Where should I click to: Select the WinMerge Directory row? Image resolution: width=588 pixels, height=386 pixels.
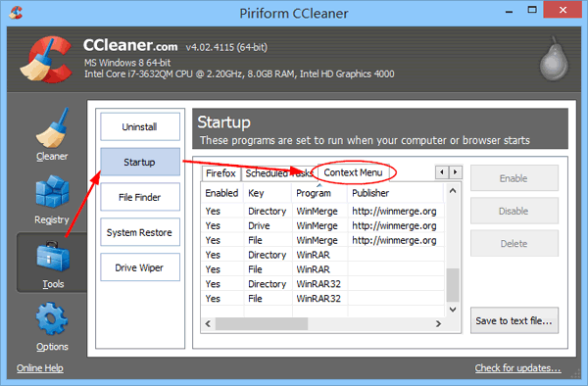[x=322, y=211]
